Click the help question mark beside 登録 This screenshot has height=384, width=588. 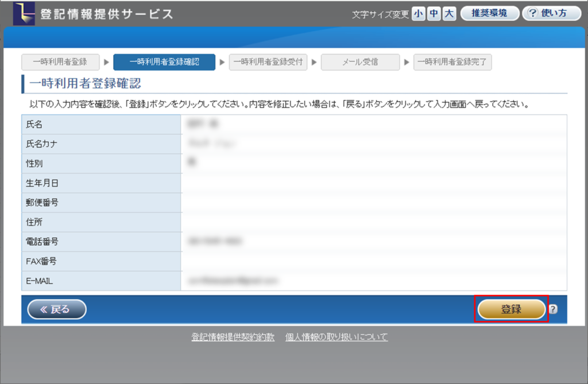pyautogui.click(x=553, y=309)
